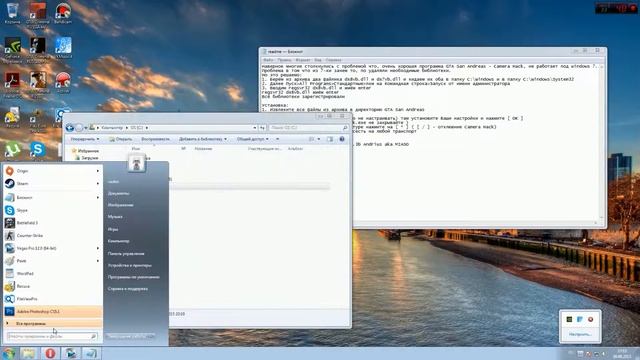Click the Explorer address bar refresh button
This screenshot has width=640, height=360.
tap(262, 128)
